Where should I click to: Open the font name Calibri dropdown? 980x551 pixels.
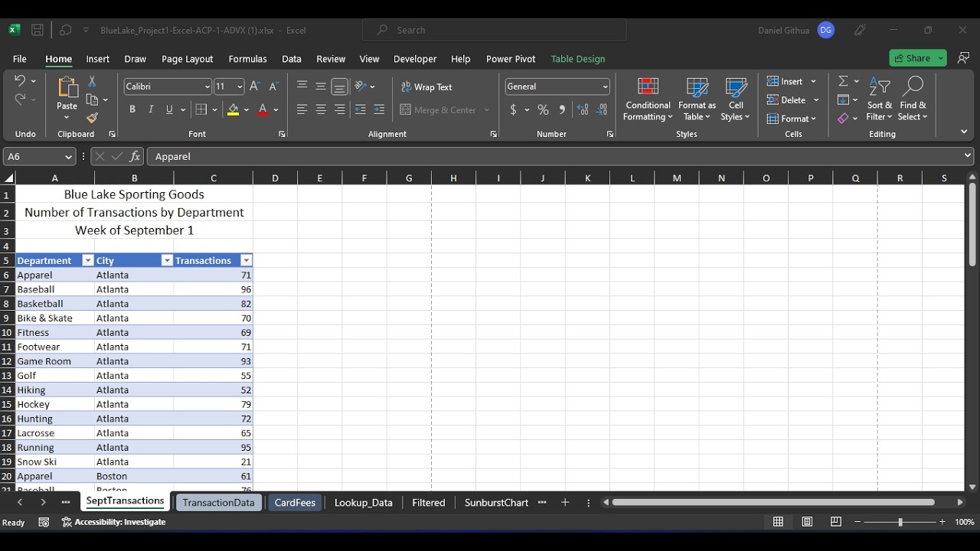coord(207,86)
